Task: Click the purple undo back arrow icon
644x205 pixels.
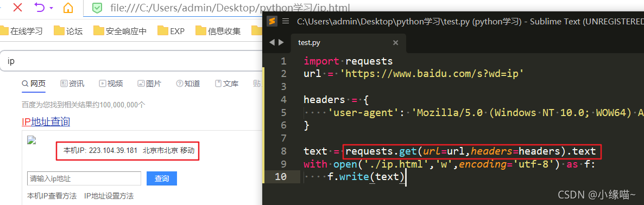Action: (40, 7)
